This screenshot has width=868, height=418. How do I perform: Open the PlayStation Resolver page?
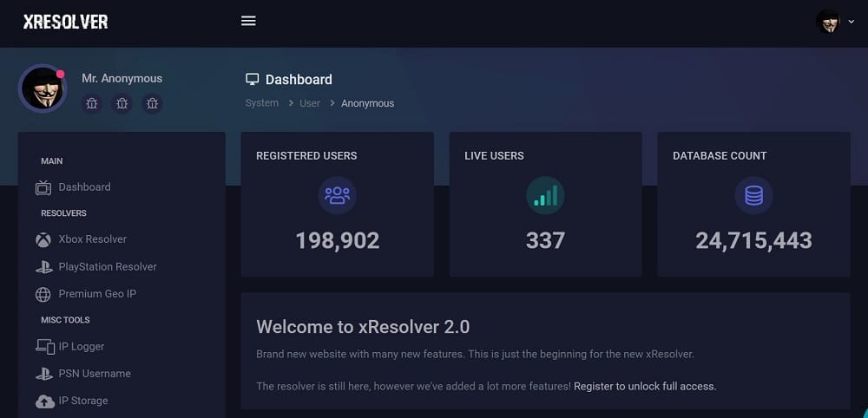point(108,267)
